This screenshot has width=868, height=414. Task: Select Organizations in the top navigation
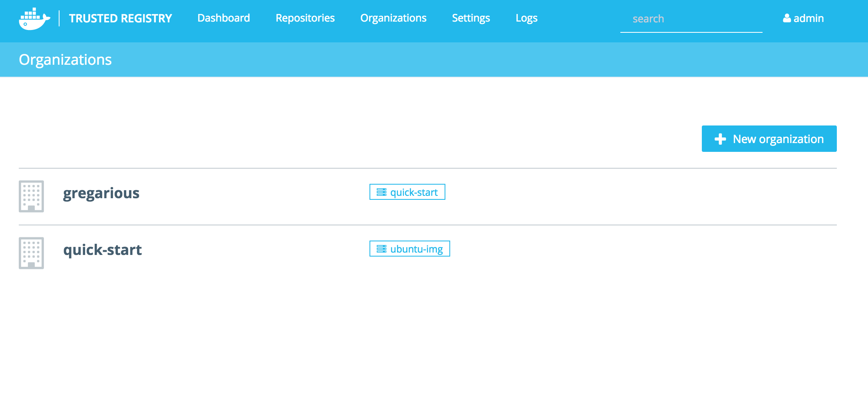tap(393, 18)
